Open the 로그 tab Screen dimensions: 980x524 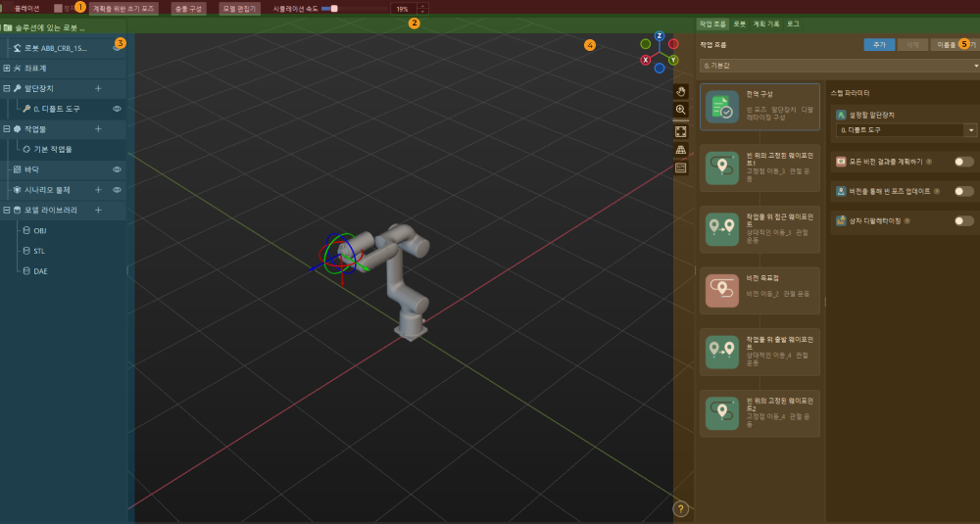pyautogui.click(x=793, y=24)
